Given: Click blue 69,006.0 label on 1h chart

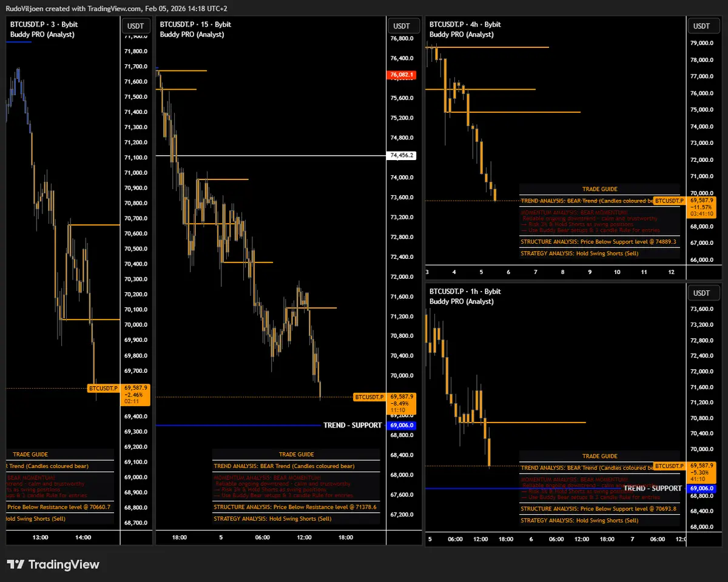Looking at the screenshot, I should (702, 489).
